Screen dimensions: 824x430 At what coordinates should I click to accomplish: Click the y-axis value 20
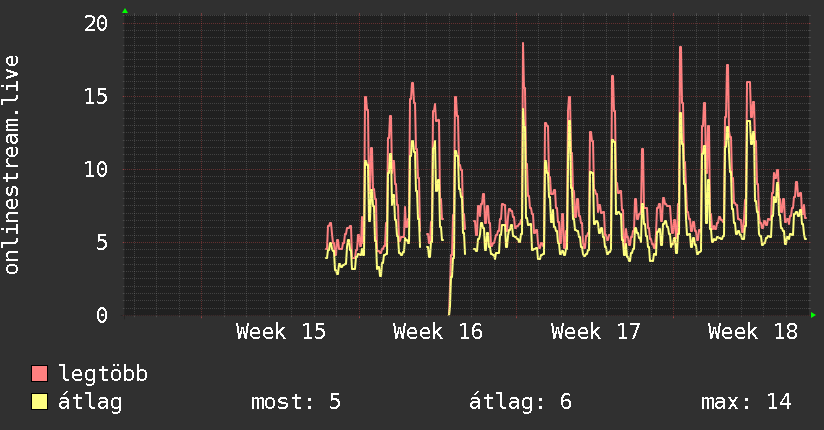coord(96,23)
